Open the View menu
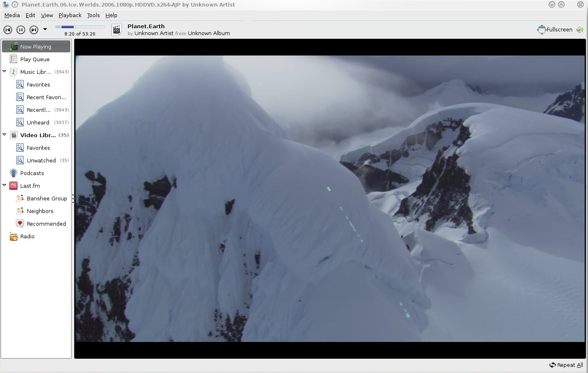Viewport: 588px width, 373px height. (47, 15)
